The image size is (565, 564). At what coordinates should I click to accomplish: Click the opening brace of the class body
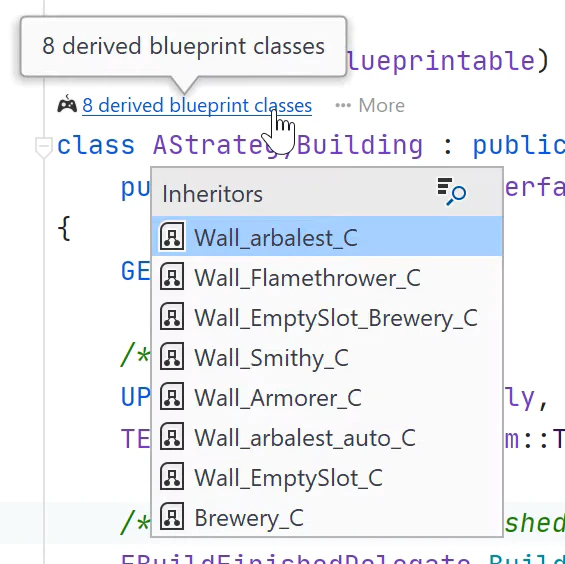tap(64, 228)
